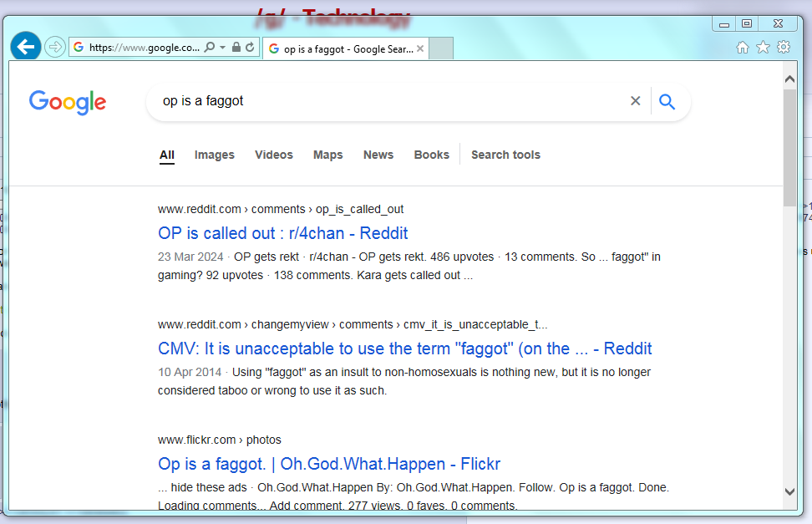Click the reddit.com changemyview breadcrumb
The image size is (812, 524).
pyautogui.click(x=353, y=325)
